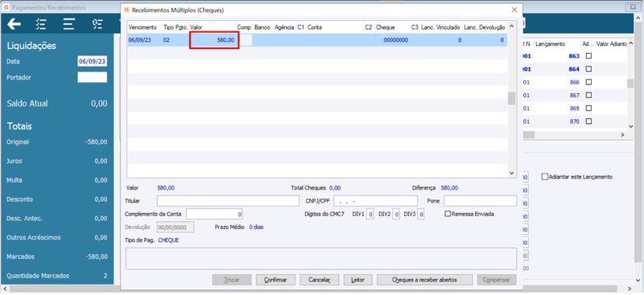This screenshot has width=644, height=295.
Task: Go back with the white arrow icon
Action: click(x=14, y=25)
